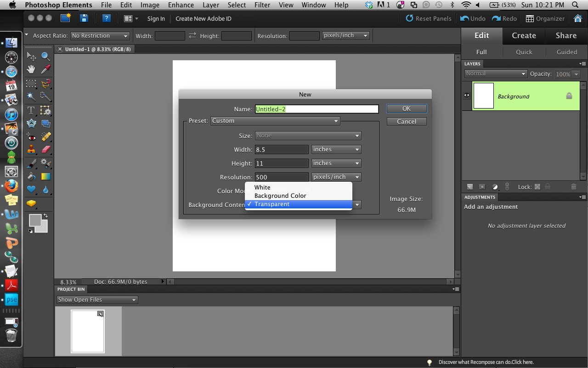Switch to the Share tab

pos(566,35)
